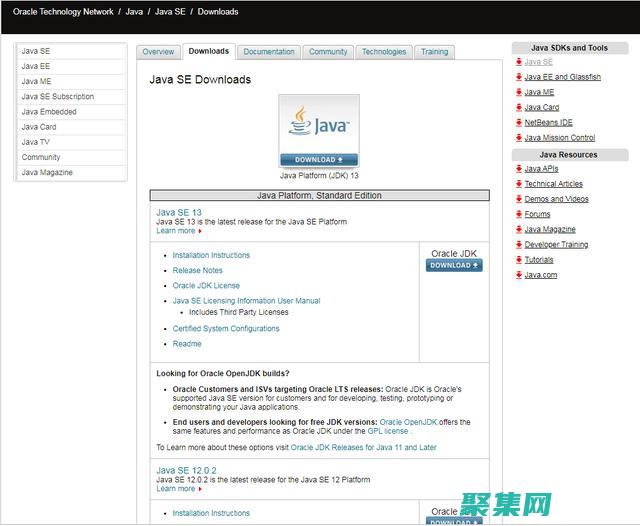Open the Readme link
The image size is (640, 526).
point(187,344)
